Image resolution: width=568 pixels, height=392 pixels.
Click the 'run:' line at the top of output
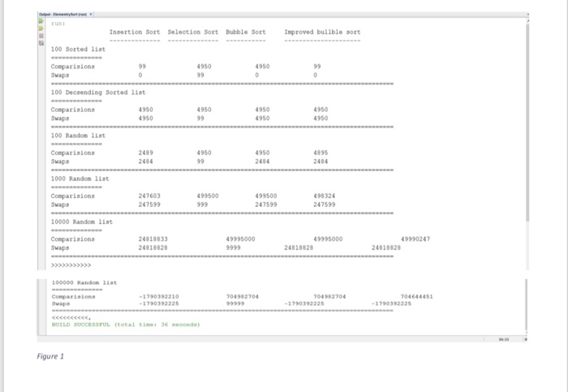point(58,24)
